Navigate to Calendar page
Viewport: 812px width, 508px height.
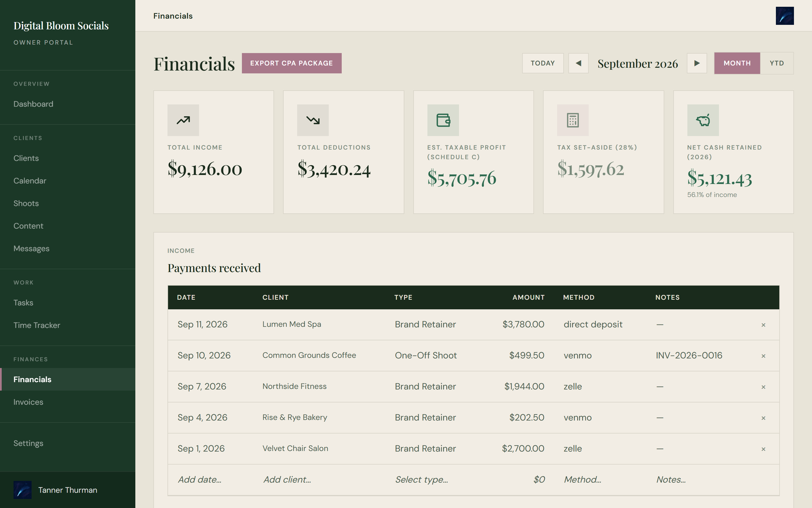click(x=68, y=180)
